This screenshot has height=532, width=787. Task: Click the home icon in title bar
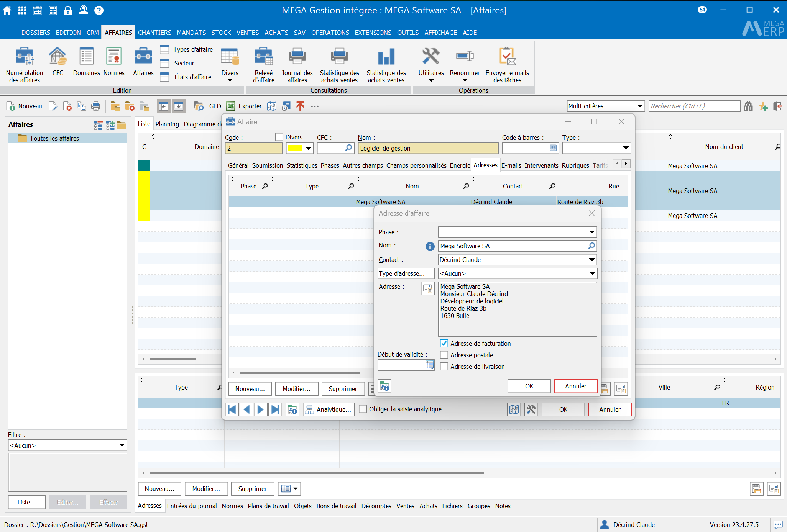pos(7,10)
